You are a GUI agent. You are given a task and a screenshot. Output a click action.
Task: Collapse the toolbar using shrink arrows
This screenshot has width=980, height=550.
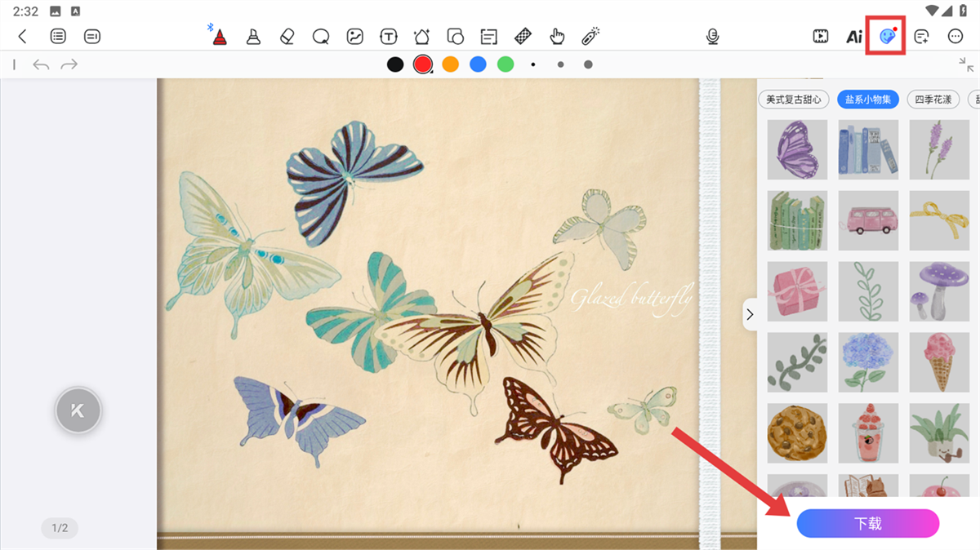click(966, 64)
